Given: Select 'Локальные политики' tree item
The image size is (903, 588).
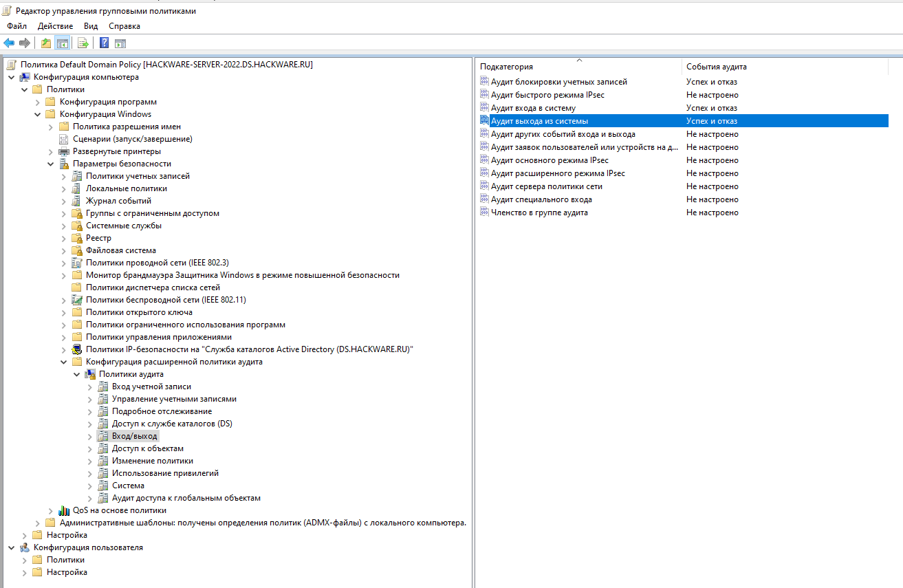Looking at the screenshot, I should click(x=126, y=188).
